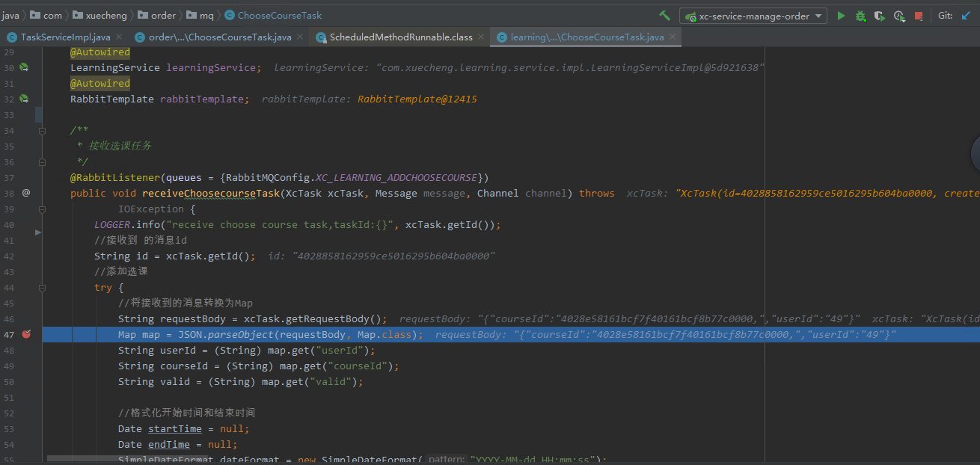Click the com folder breadcrumb
This screenshot has width=980, height=465.
tap(46, 15)
